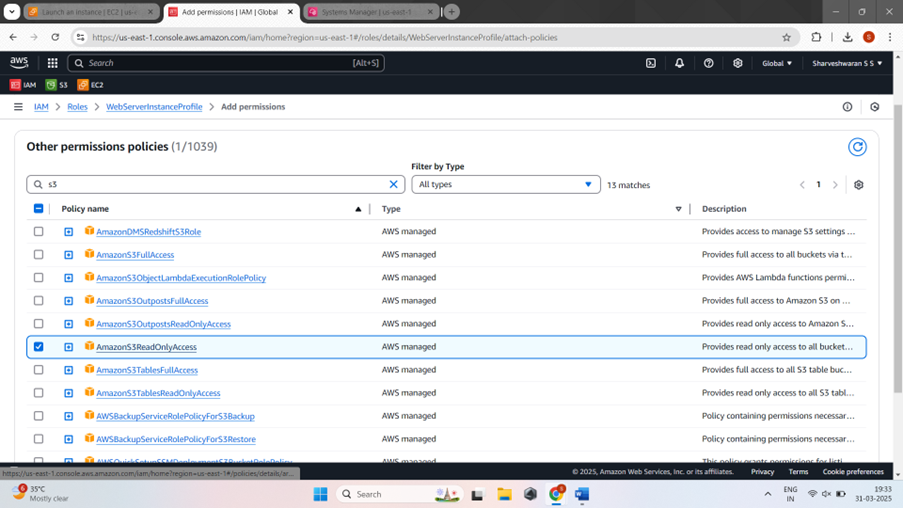Uncheck the AmazonS3ReadOnlyAccess checkbox
This screenshot has width=903, height=508.
(x=39, y=347)
